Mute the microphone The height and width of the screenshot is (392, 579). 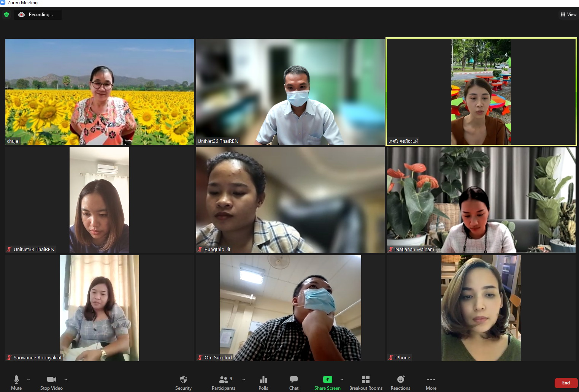click(x=16, y=382)
